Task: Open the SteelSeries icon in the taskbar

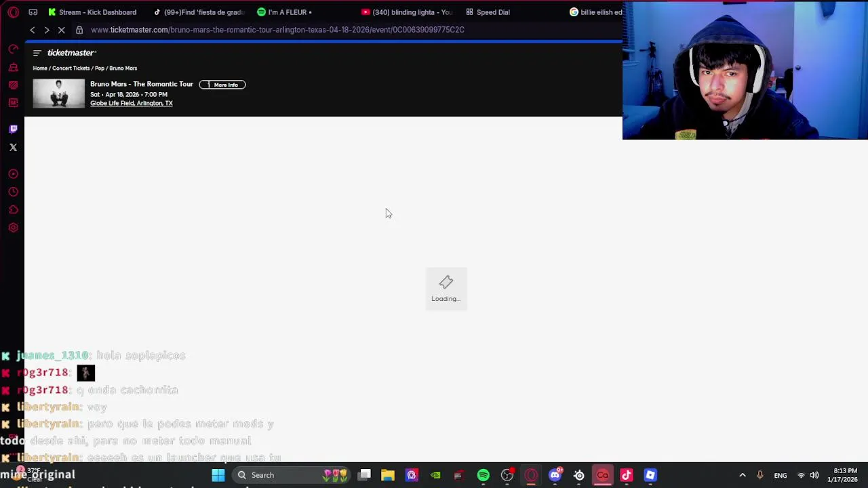Action: point(579,475)
